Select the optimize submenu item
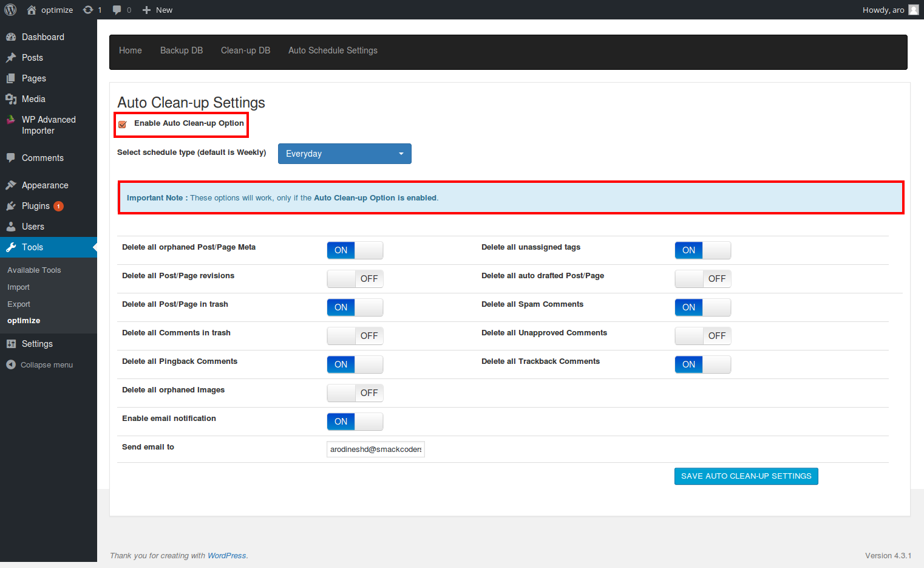This screenshot has height=568, width=924. pos(24,321)
